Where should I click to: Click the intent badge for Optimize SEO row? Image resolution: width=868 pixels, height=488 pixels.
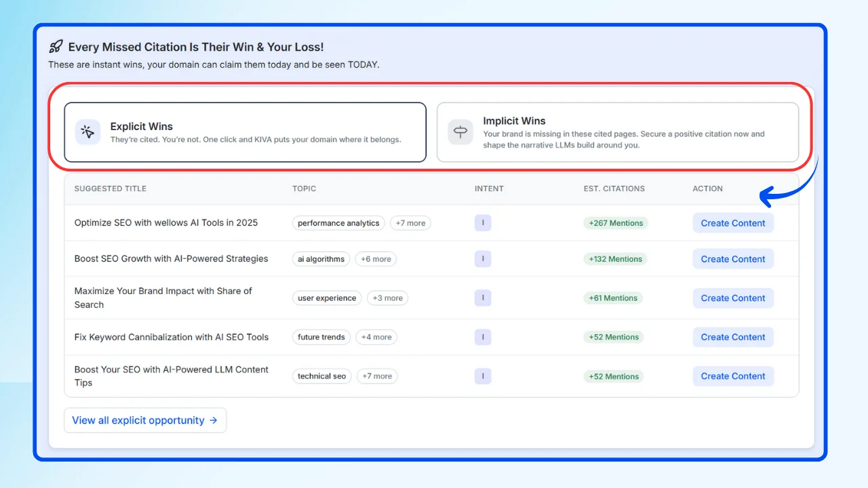pos(482,223)
